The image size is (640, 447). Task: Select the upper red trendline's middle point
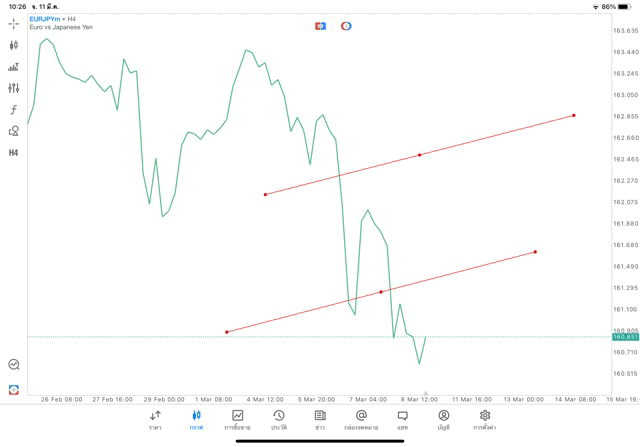[x=419, y=155]
